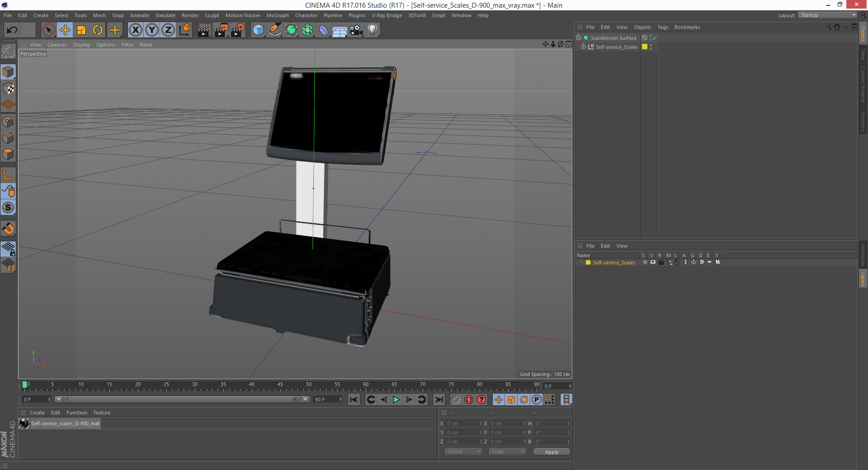Image resolution: width=868 pixels, height=470 pixels.
Task: Open the Array modeling objects icon
Action: click(308, 30)
